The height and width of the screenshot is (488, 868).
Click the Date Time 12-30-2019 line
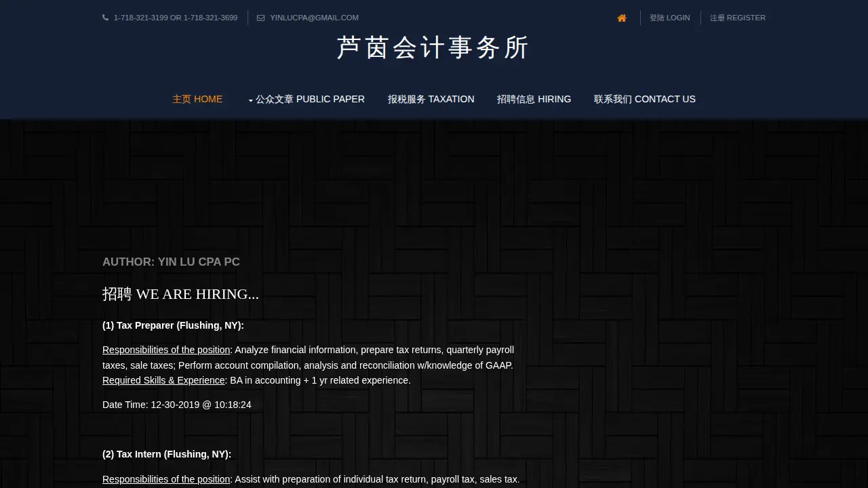177,405
